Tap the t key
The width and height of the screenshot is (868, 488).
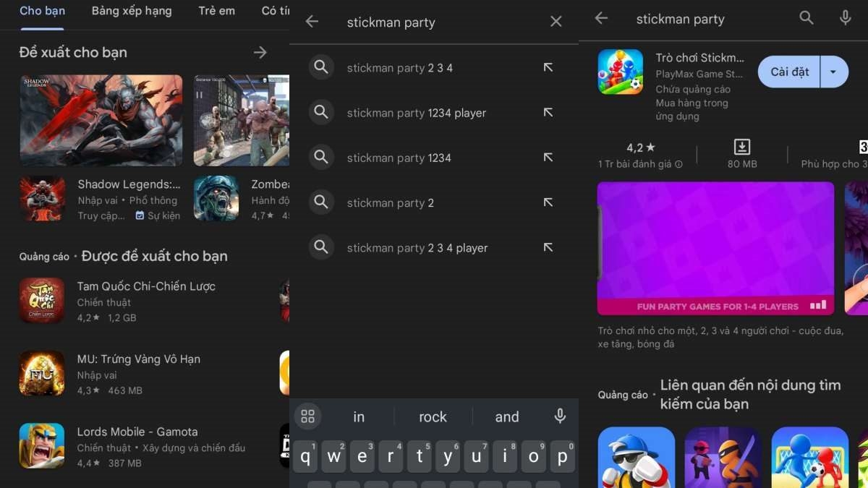(x=420, y=456)
